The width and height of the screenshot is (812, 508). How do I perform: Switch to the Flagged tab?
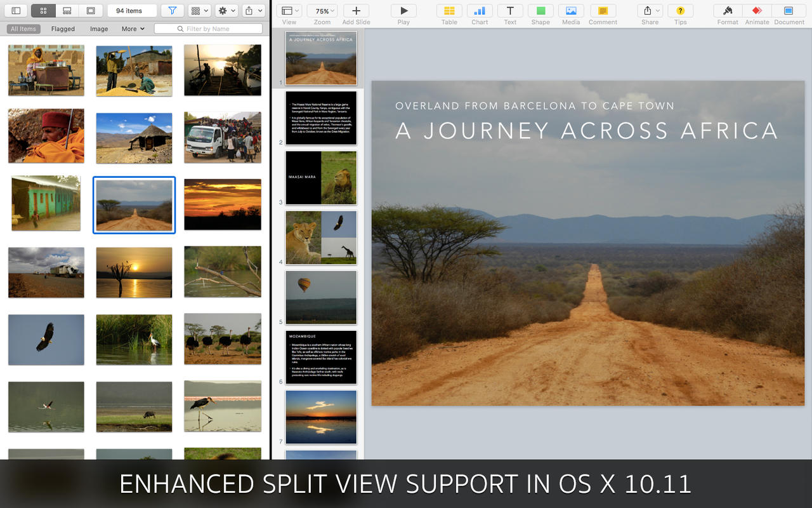(63, 29)
